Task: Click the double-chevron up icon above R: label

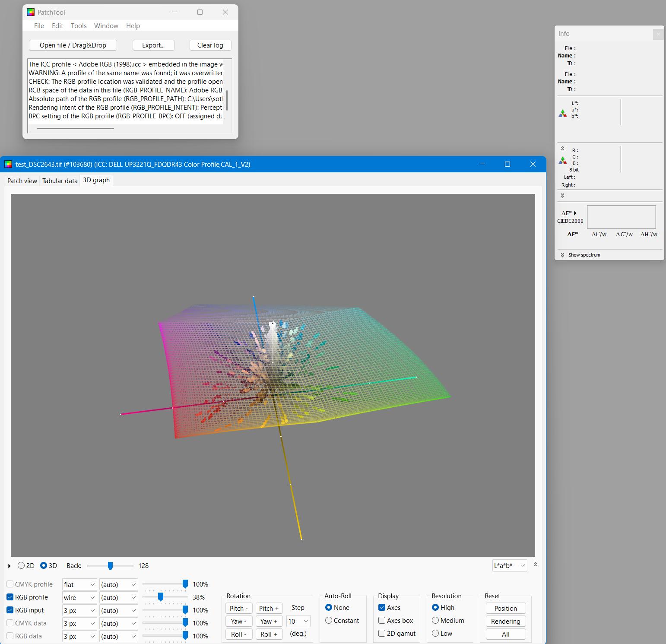Action: click(562, 148)
